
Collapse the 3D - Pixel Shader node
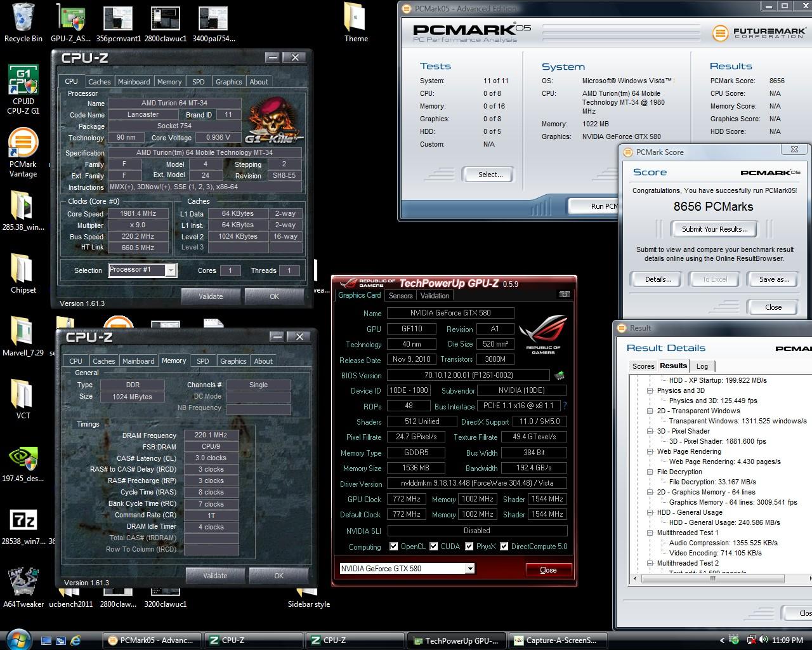tap(650, 431)
